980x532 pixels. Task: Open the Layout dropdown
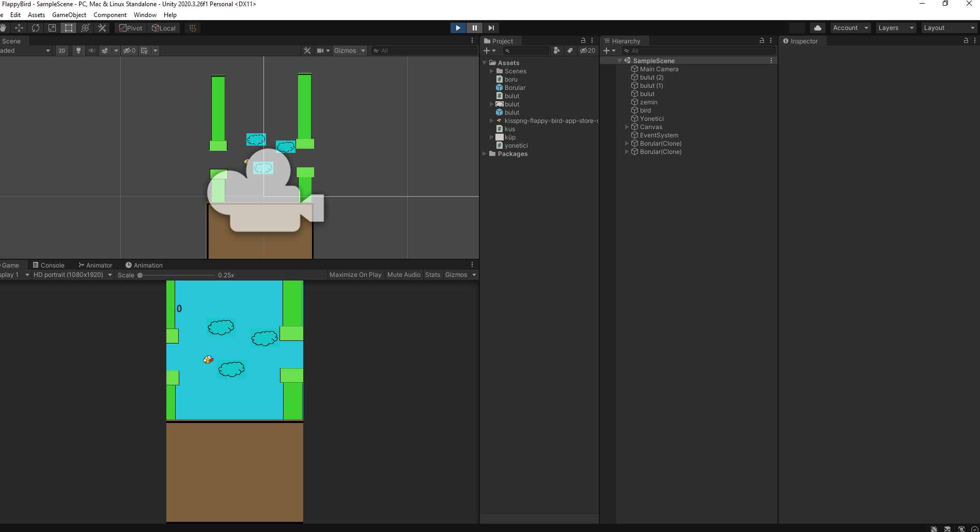[x=948, y=27]
